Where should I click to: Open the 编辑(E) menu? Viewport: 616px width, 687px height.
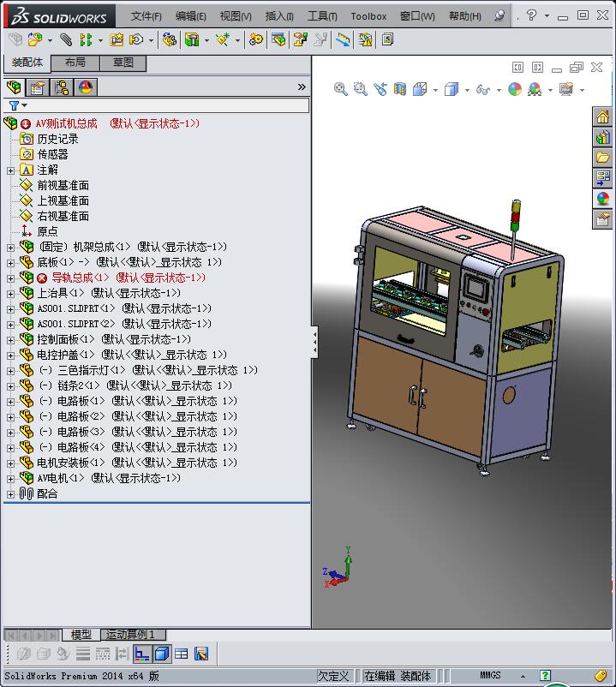[190, 16]
